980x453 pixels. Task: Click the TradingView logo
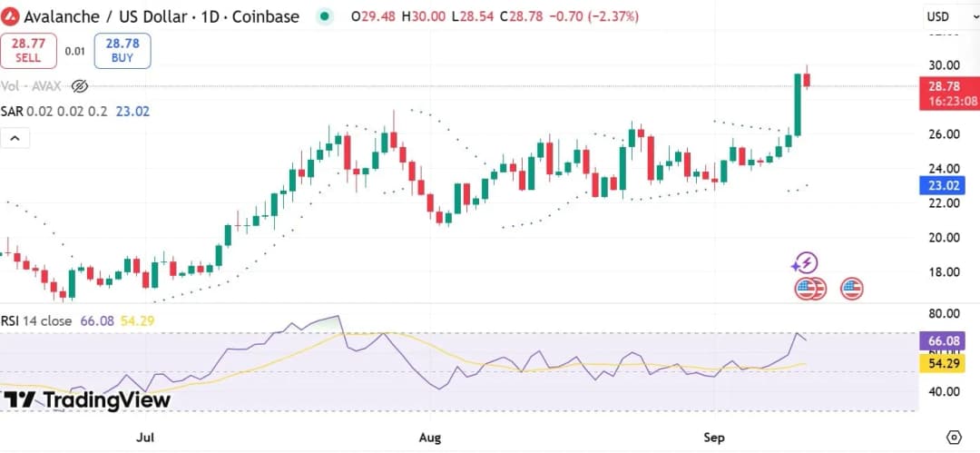pos(85,399)
